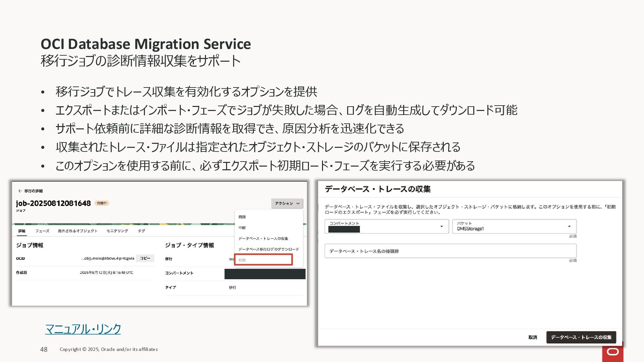Viewport: 644px width, 362px height.
Task: Click the コンパートメント row label in job type info
Action: tap(179, 273)
